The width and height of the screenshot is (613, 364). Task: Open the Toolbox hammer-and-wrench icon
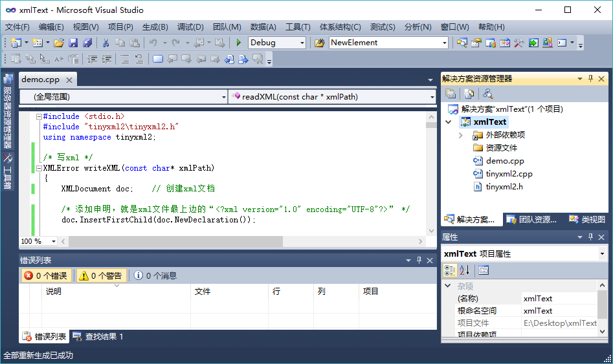click(518, 43)
